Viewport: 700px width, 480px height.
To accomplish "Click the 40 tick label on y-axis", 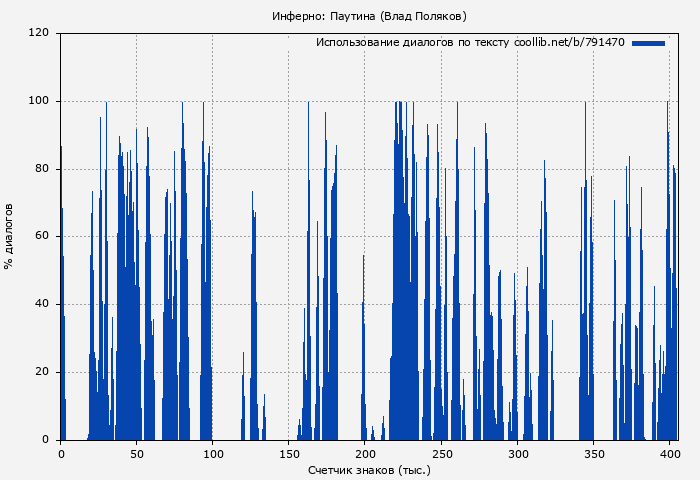I will [x=42, y=304].
